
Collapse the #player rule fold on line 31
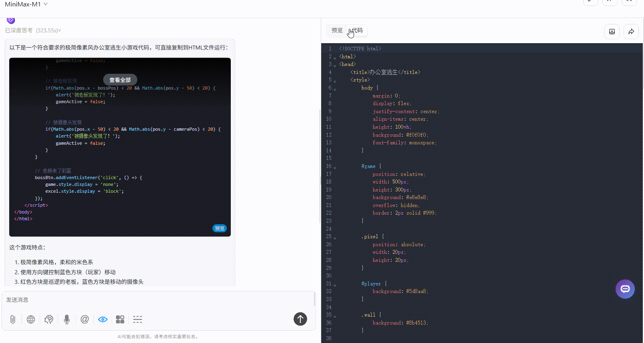335,285
